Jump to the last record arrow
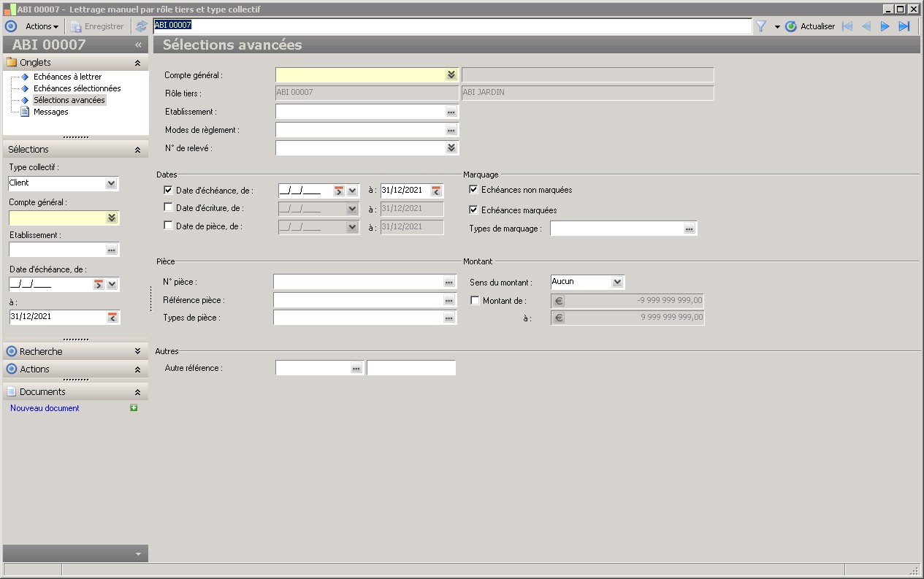924x579 pixels. [904, 26]
